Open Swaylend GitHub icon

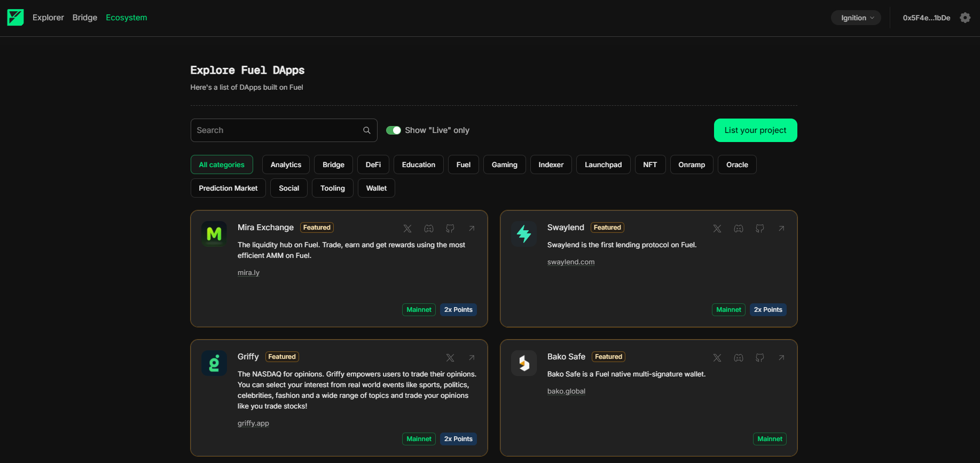(760, 229)
